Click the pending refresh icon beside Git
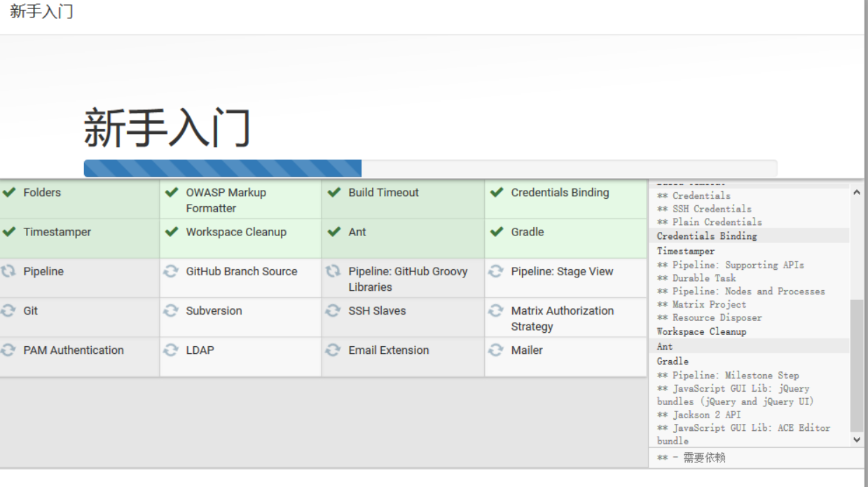The image size is (868, 487). click(8, 310)
